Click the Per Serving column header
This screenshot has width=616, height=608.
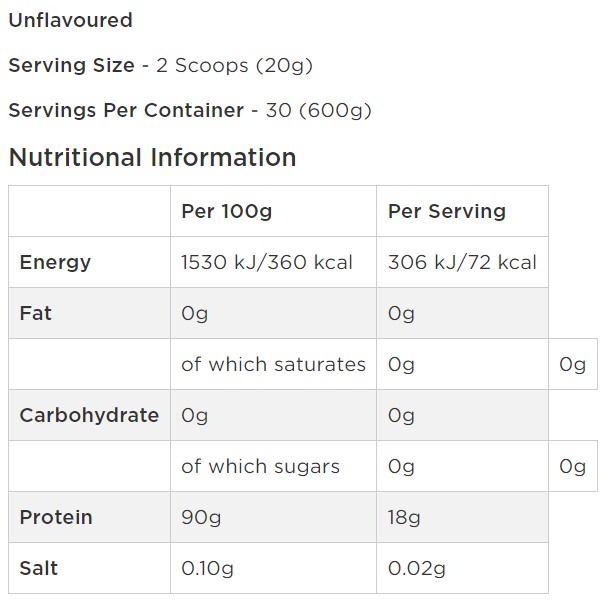447,212
